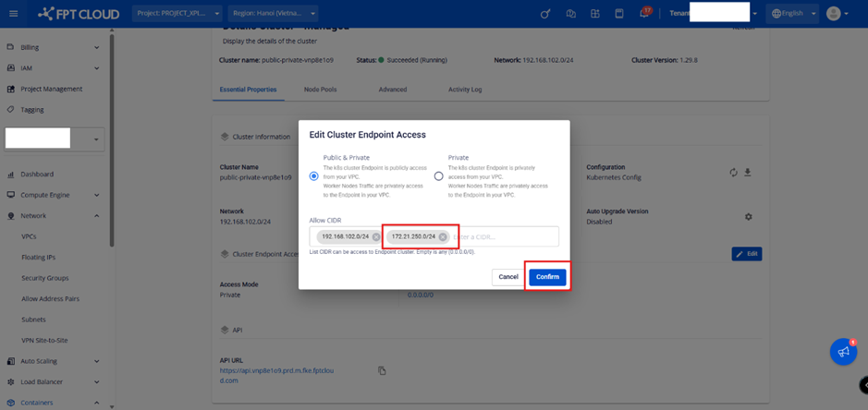
Task: Click the Enter a CIDR input field
Action: click(x=504, y=237)
